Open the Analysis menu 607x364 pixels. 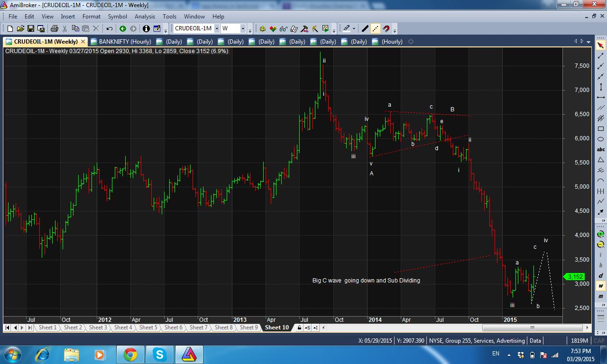coord(145,16)
